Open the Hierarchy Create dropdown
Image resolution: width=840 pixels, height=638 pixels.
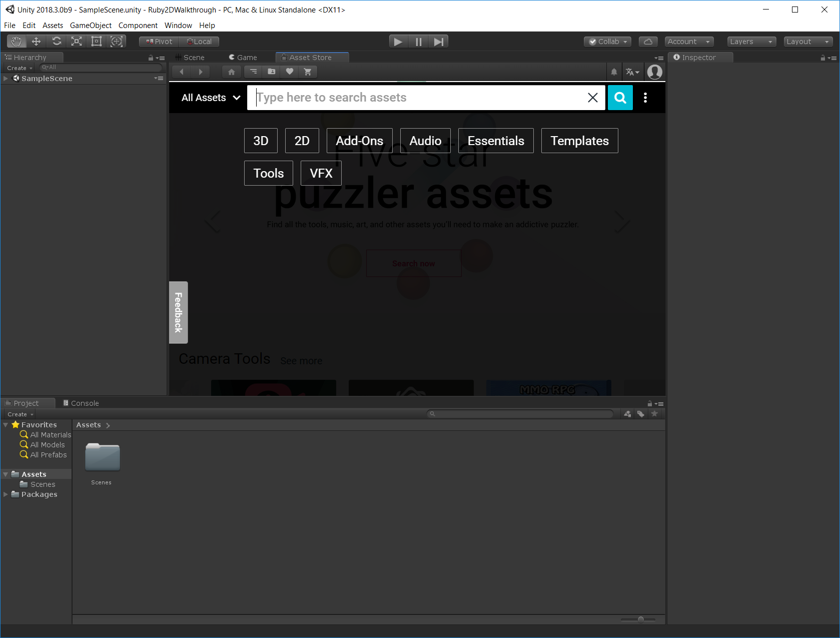coord(20,68)
